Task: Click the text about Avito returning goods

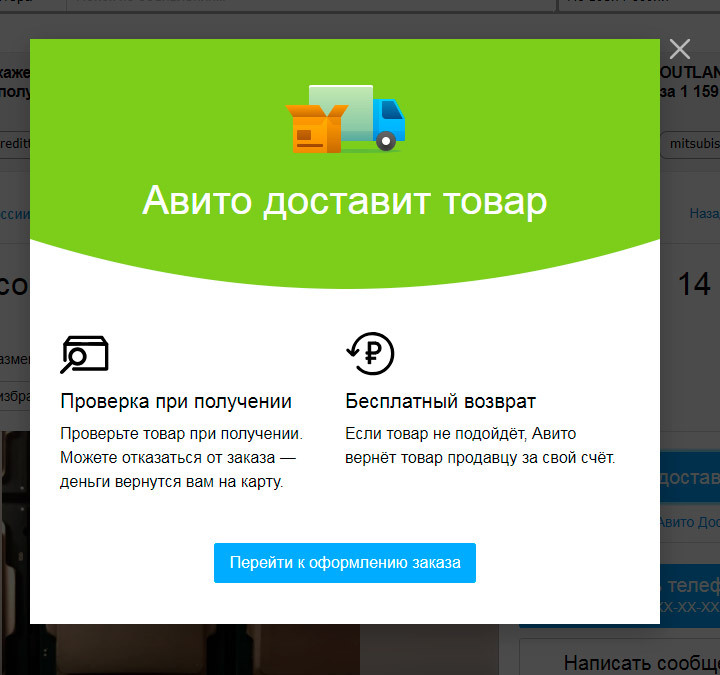Action: point(480,447)
